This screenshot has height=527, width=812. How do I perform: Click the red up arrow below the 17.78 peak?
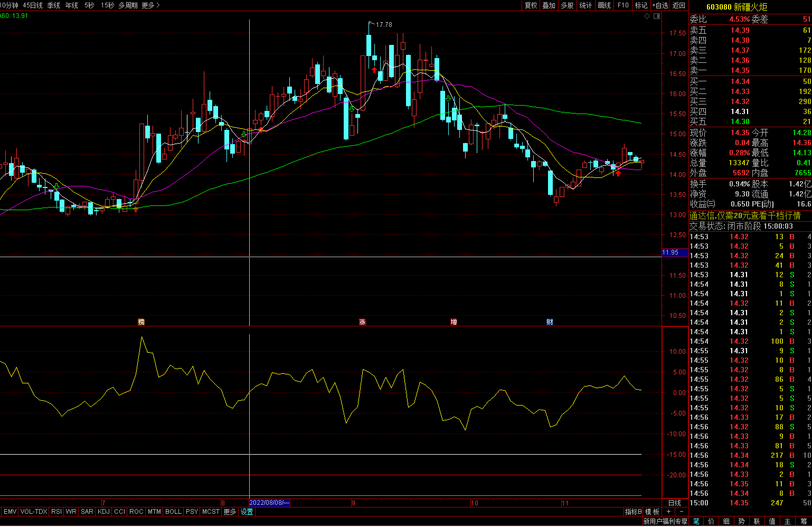374,70
